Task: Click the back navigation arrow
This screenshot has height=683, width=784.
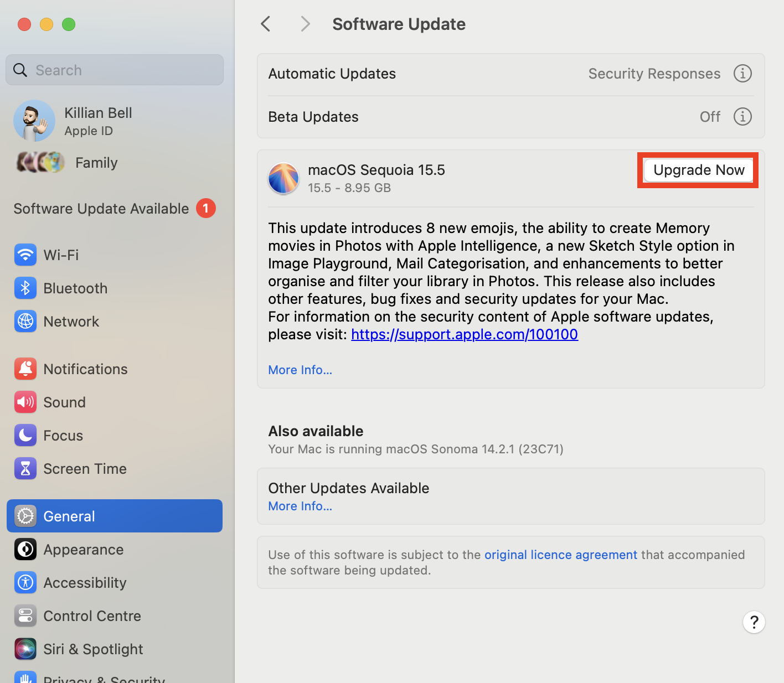Action: point(265,24)
